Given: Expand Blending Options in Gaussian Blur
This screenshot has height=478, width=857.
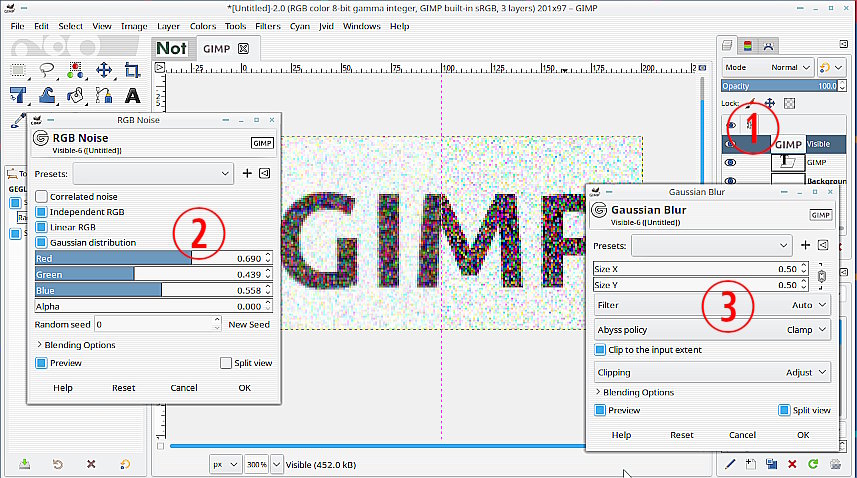Looking at the screenshot, I should tap(635, 392).
